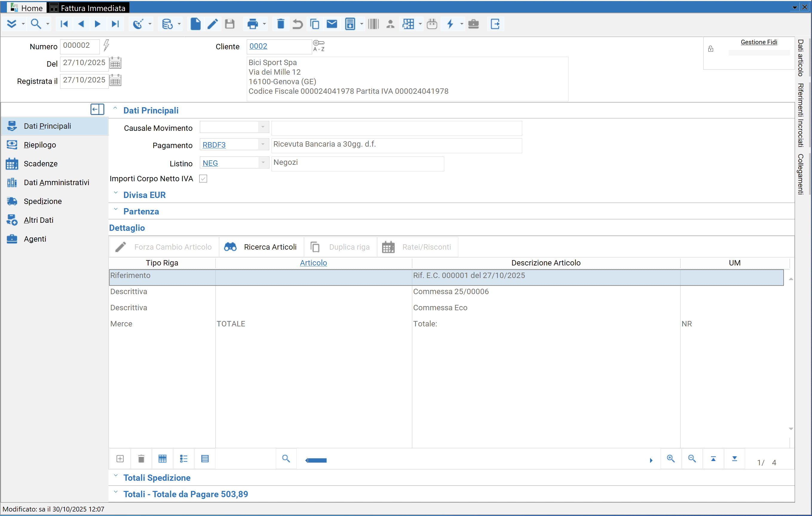Open Scadenze in the sidebar
This screenshot has height=516, width=812.
40,164
